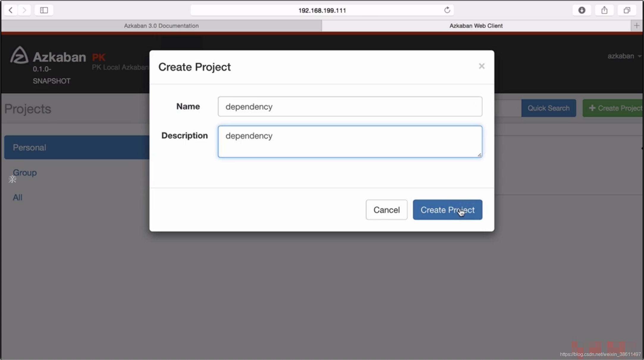Screen dimensions: 644x360
Task: Click the browser refresh icon
Action: point(447,10)
